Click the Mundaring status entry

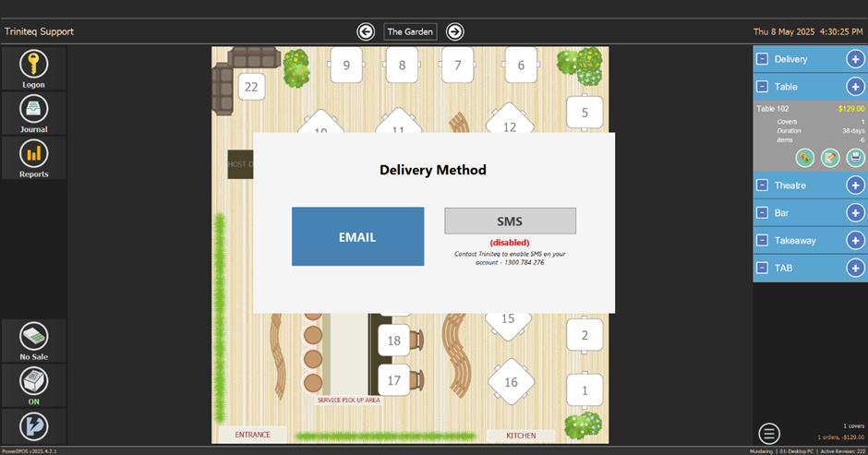761,451
